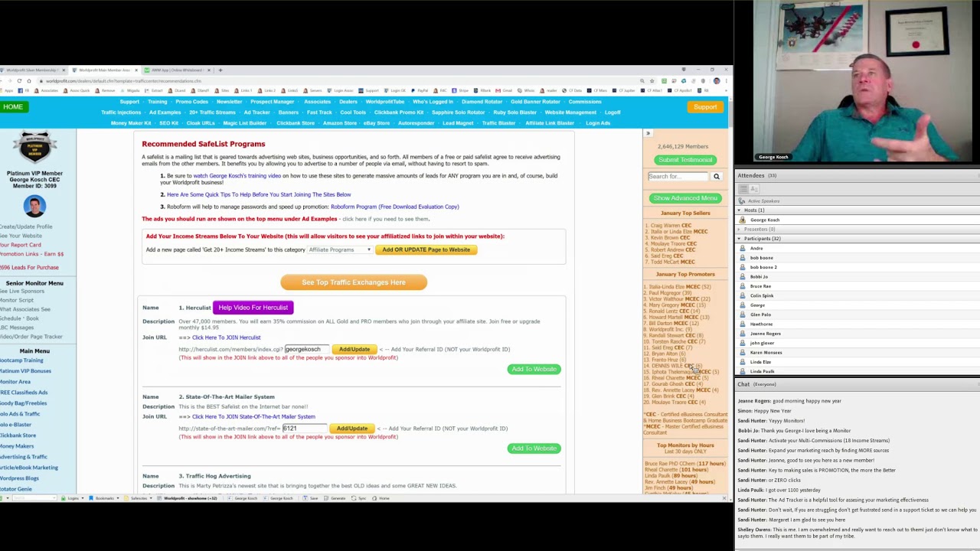
Task: Click the collapse arrow above member count
Action: pos(648,134)
